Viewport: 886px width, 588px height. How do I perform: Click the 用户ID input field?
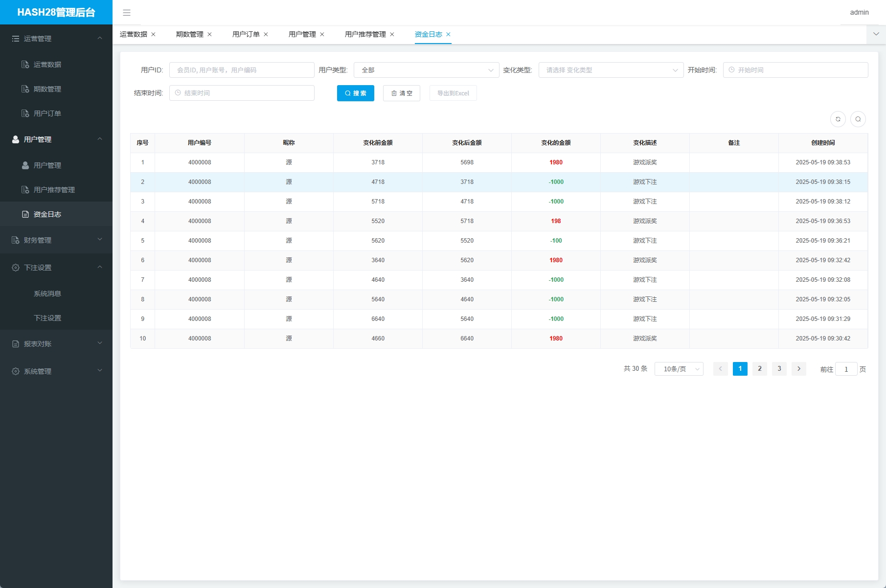coord(242,70)
